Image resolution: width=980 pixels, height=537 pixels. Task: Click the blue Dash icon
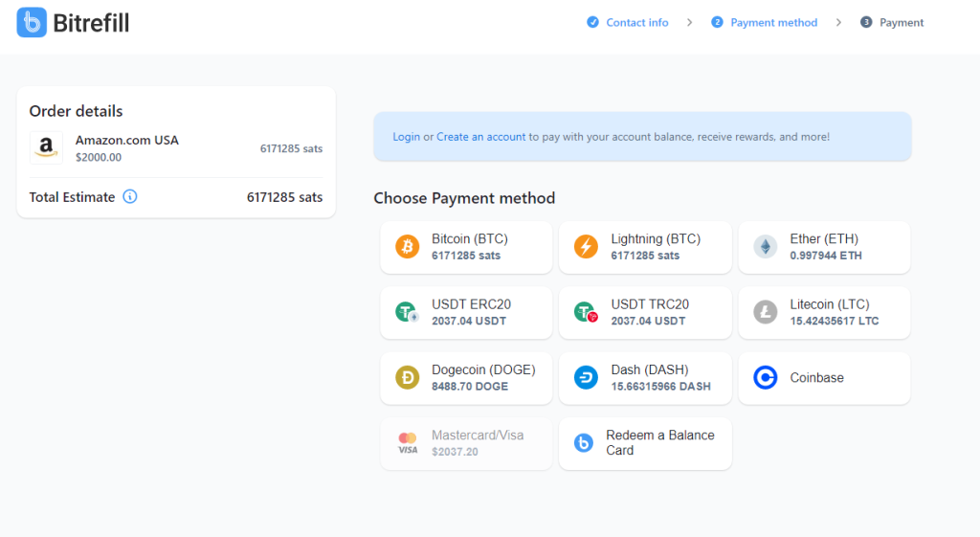point(587,377)
